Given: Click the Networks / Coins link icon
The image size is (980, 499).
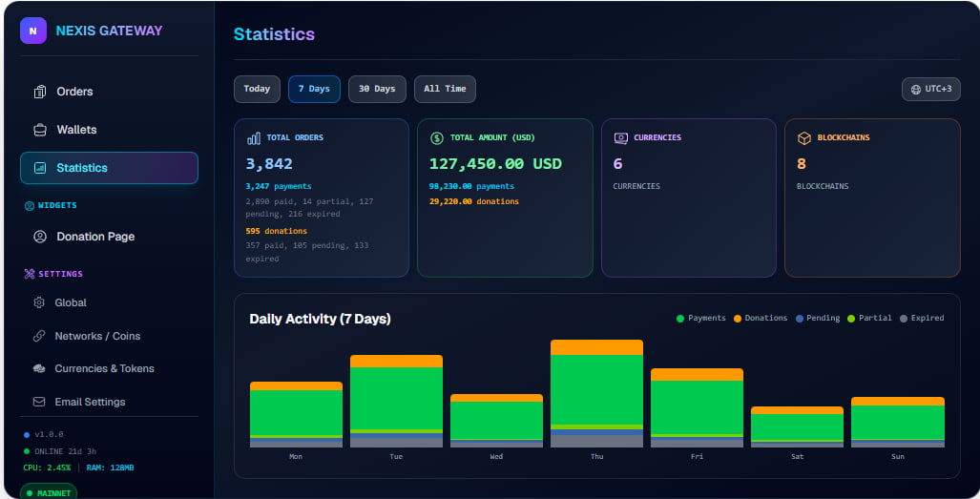Looking at the screenshot, I should coord(39,336).
